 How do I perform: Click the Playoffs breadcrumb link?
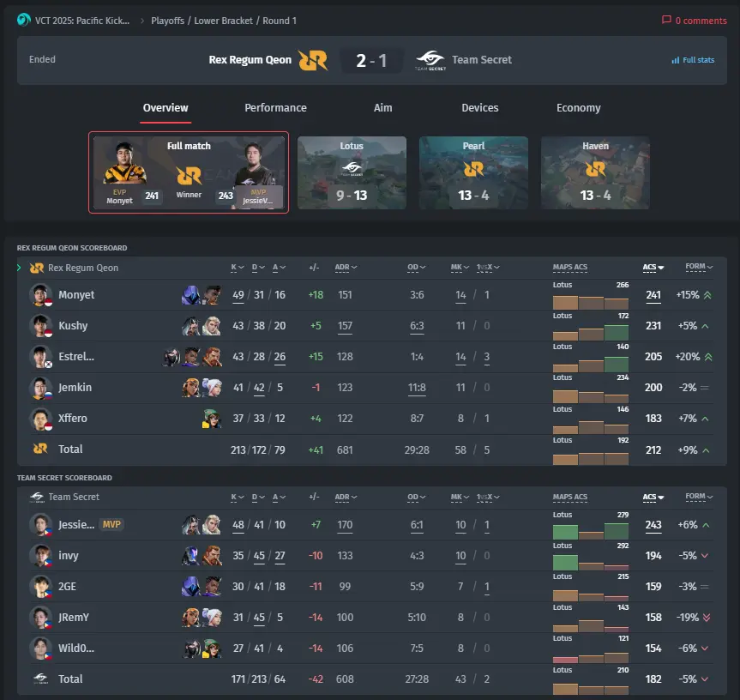(167, 21)
